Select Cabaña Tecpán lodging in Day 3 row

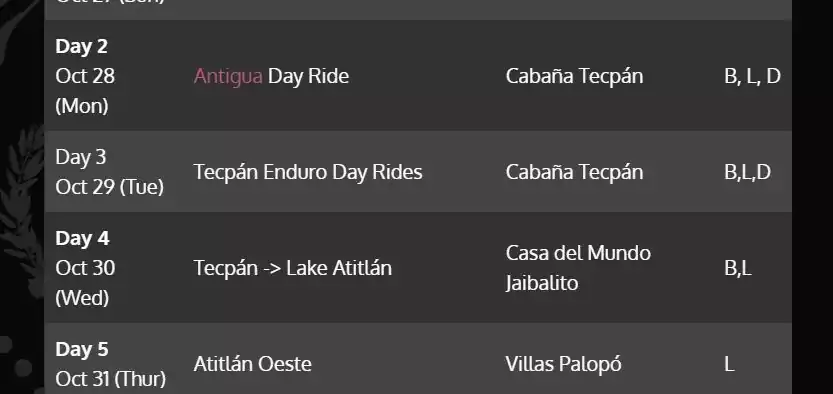574,172
